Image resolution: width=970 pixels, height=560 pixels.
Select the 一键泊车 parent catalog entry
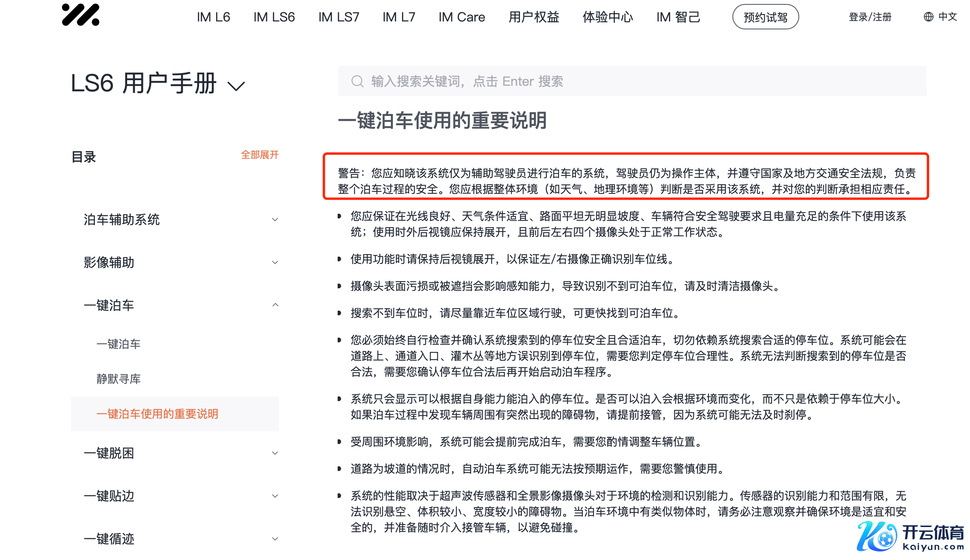click(109, 305)
